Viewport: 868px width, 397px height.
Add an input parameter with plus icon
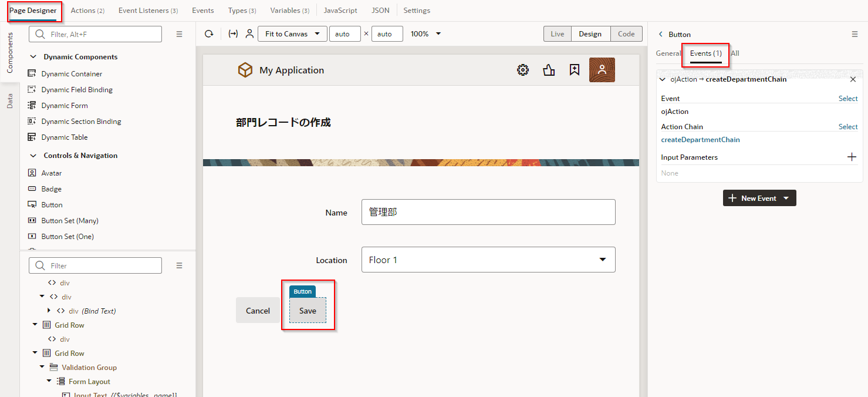[852, 157]
